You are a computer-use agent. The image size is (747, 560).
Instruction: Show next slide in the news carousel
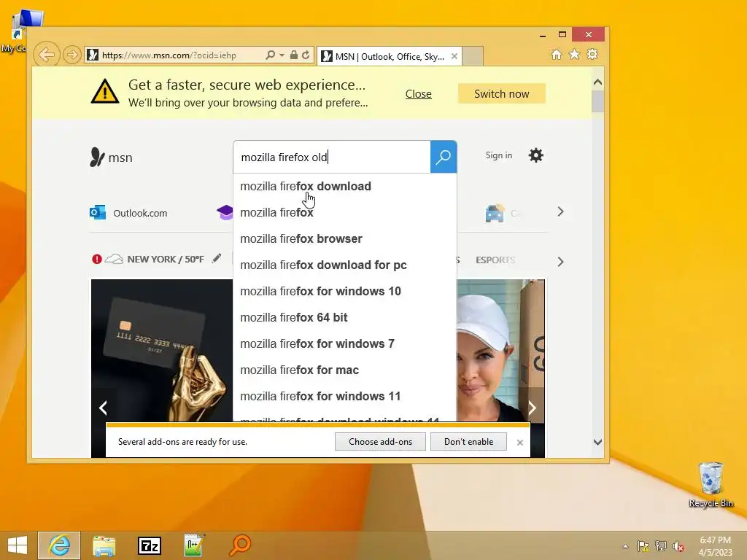click(x=532, y=408)
